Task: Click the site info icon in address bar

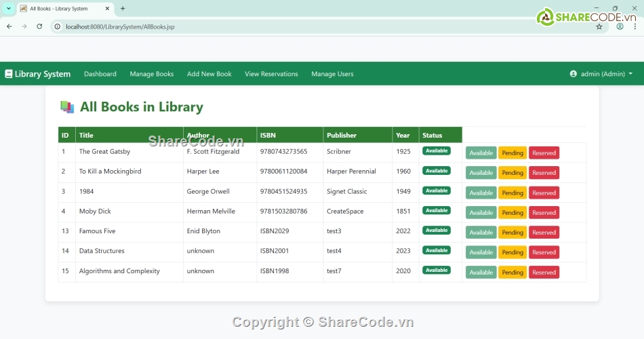Action: [58, 26]
